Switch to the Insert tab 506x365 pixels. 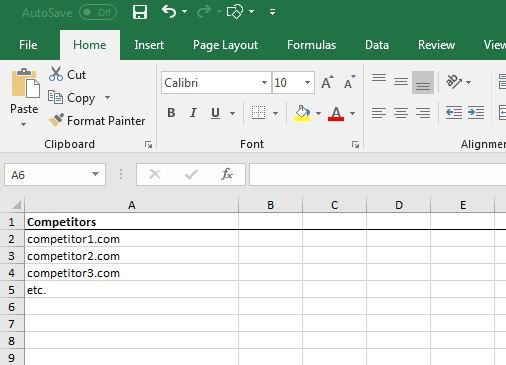click(x=149, y=45)
